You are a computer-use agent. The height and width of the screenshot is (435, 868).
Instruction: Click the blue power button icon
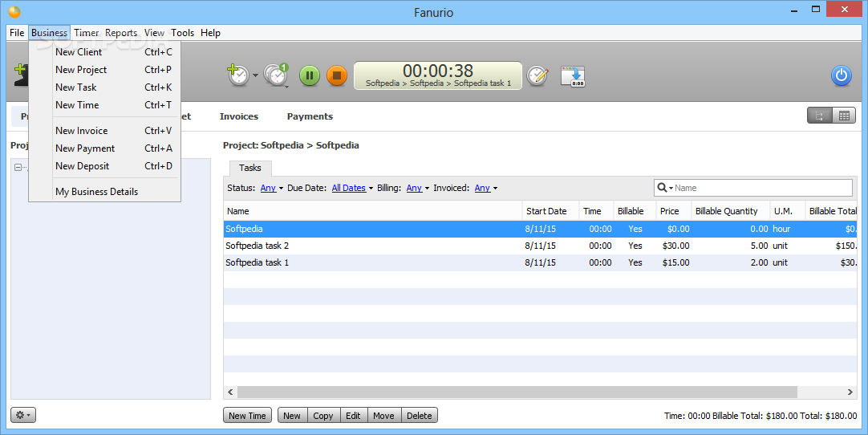coord(841,75)
